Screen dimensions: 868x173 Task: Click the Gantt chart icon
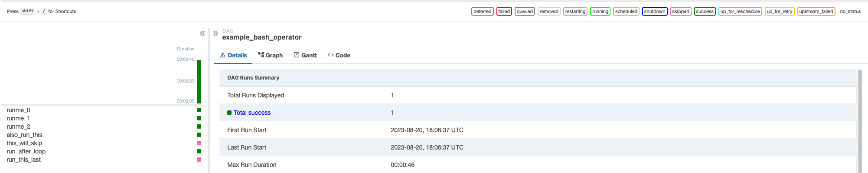coord(297,55)
